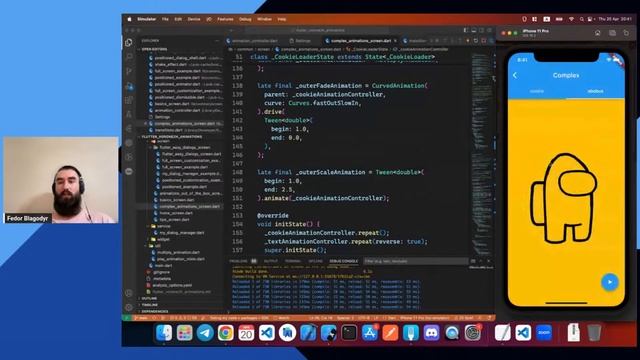The image size is (640, 360).
Task: Open the Explorer view in activity bar
Action: [129, 42]
